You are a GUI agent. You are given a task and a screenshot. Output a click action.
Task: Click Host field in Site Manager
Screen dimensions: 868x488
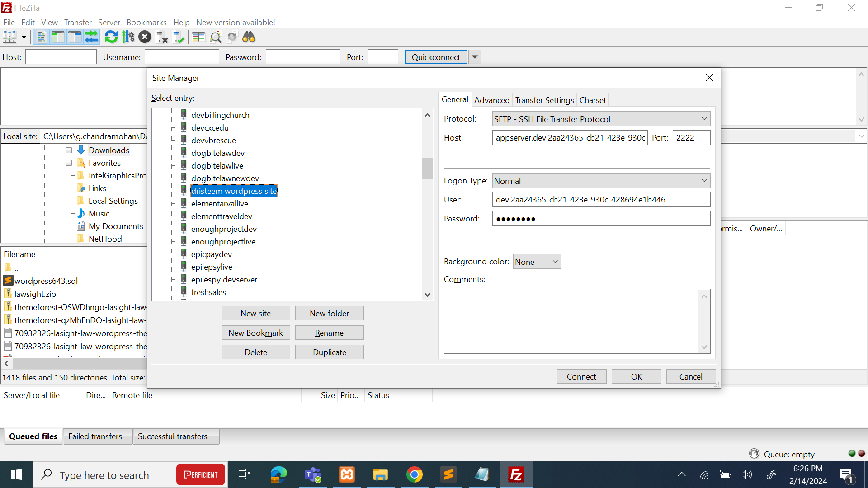pos(570,137)
